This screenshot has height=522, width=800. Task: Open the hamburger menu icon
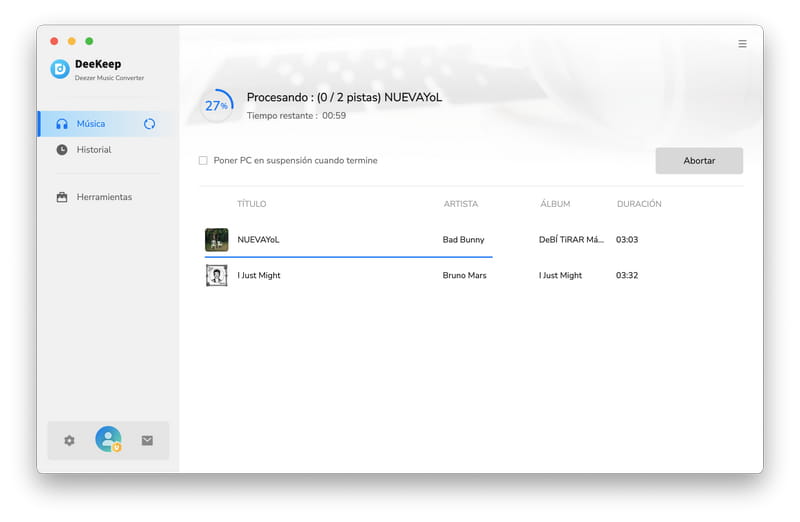[742, 44]
